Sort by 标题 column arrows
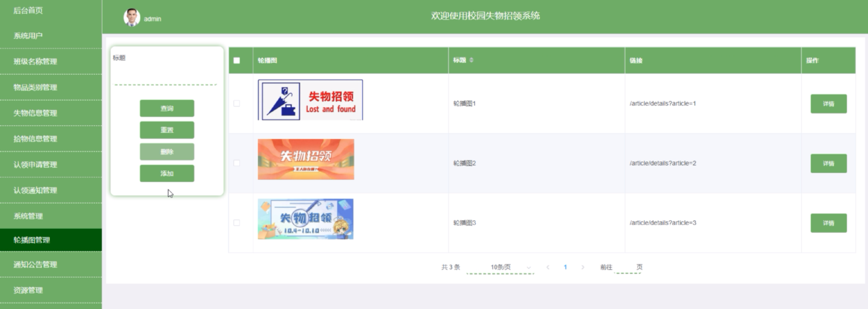The image size is (868, 309). click(471, 60)
